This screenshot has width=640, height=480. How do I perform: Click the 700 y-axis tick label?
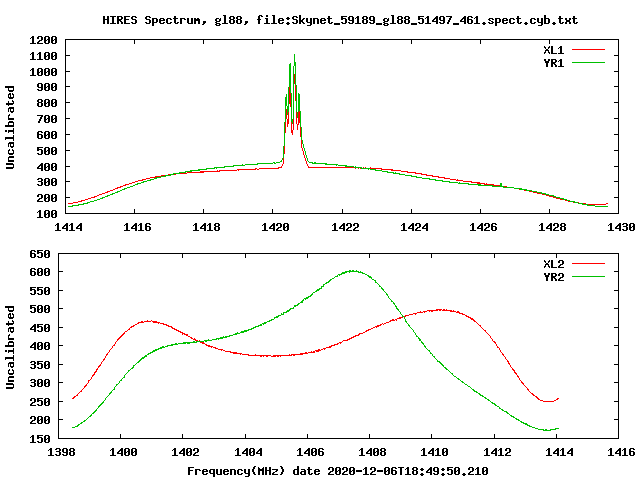coord(47,119)
